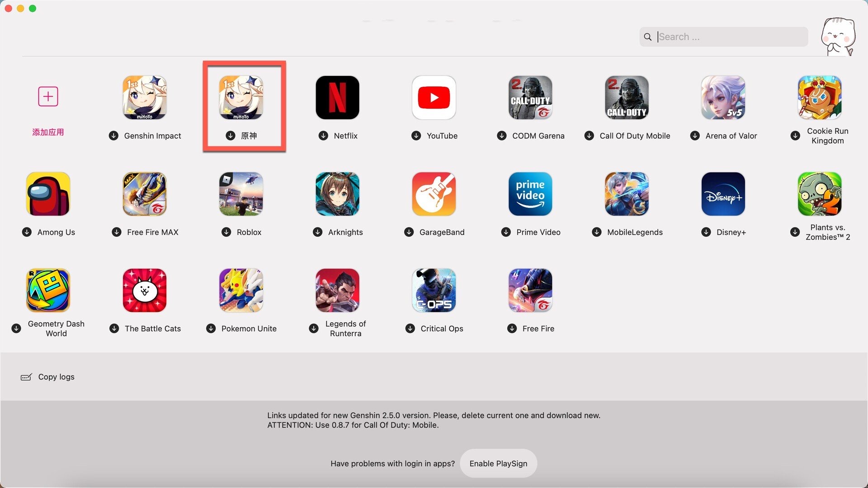Open the Plants vs. Zombies 2 icon

coord(819,193)
